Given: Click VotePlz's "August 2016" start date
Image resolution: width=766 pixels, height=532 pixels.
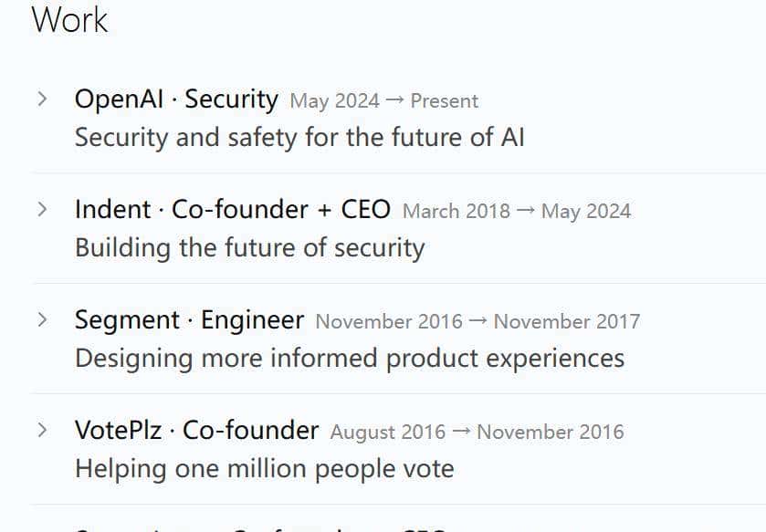Looking at the screenshot, I should point(388,432).
